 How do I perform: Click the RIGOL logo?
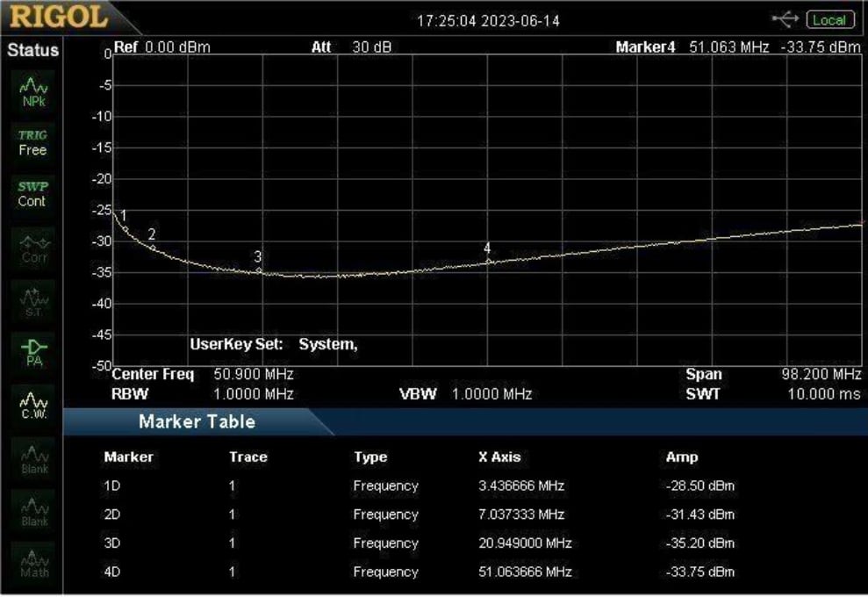[x=58, y=17]
